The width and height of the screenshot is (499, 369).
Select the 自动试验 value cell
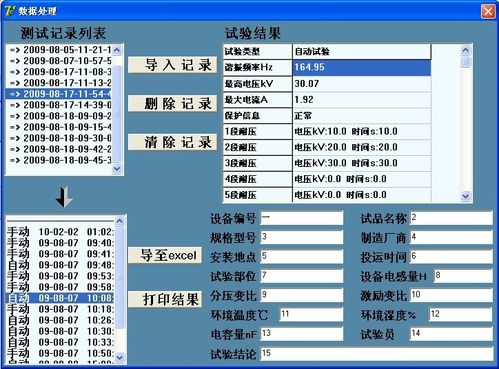click(x=362, y=51)
